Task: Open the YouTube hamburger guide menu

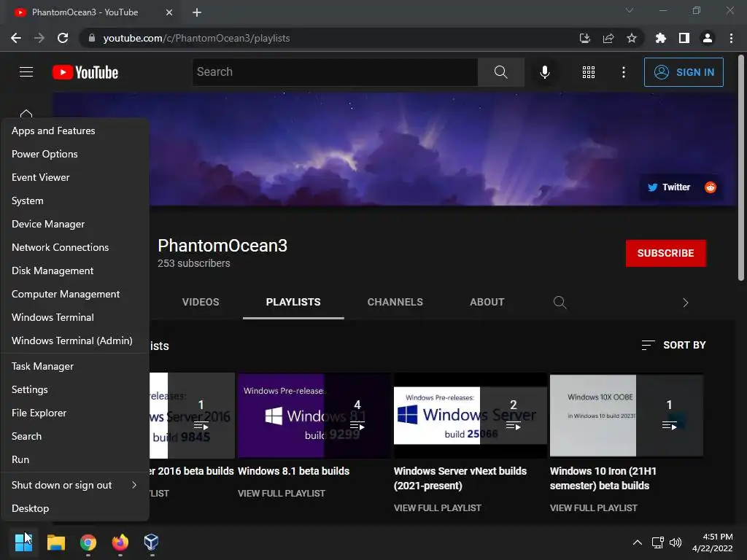Action: click(26, 72)
